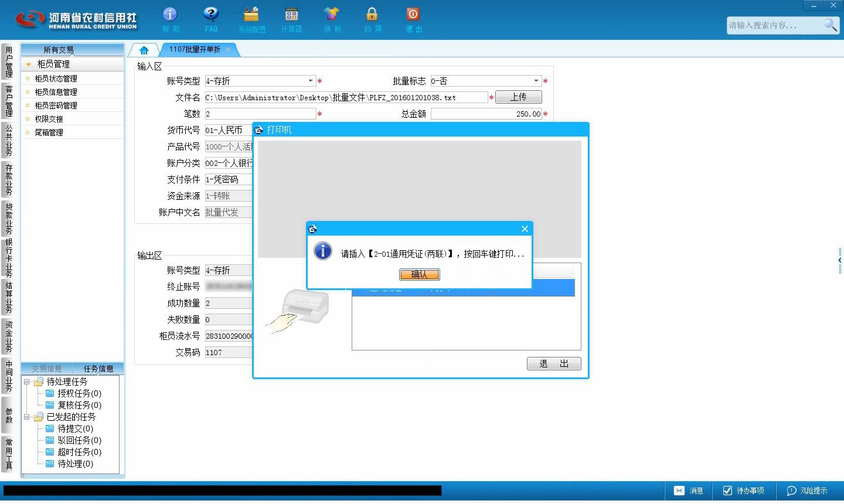Open 待办事项 in status bar
Screen dimensions: 844x504
[x=744, y=491]
